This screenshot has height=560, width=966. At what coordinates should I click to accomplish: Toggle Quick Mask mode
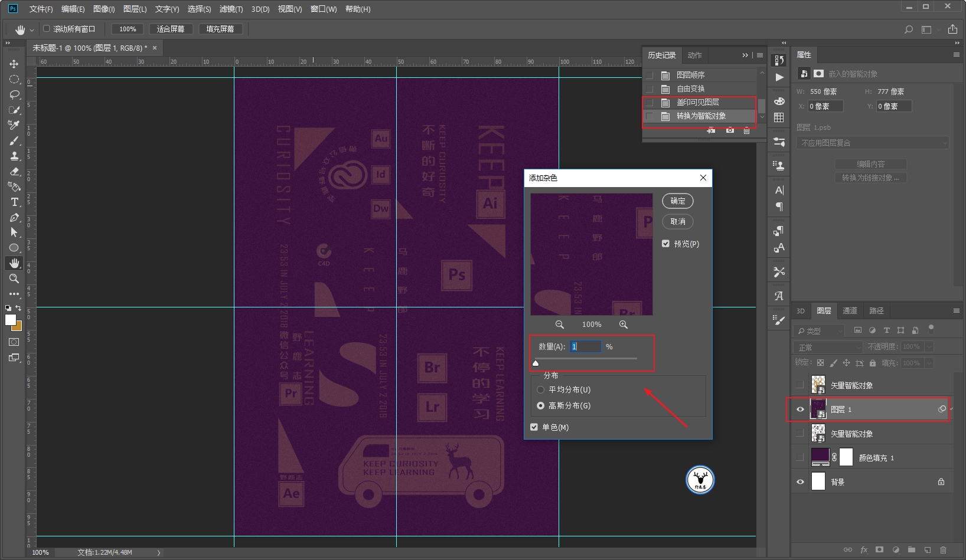tap(14, 342)
